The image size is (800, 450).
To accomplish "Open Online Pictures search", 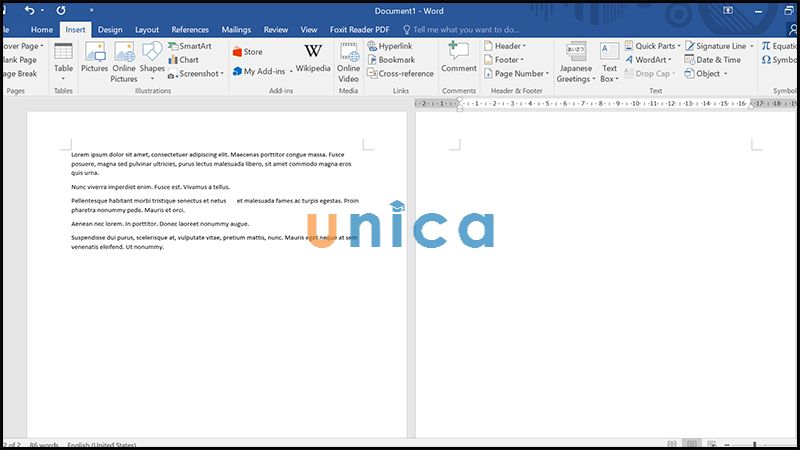I will coord(124,62).
